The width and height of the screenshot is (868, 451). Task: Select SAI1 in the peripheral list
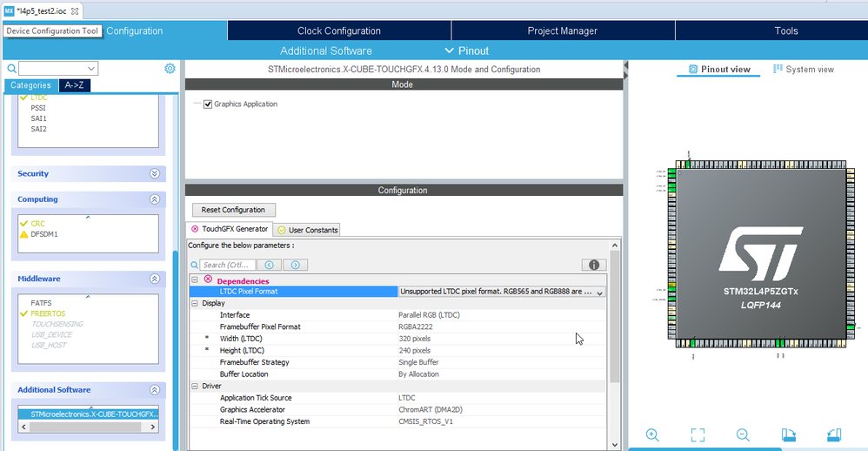[x=39, y=118]
